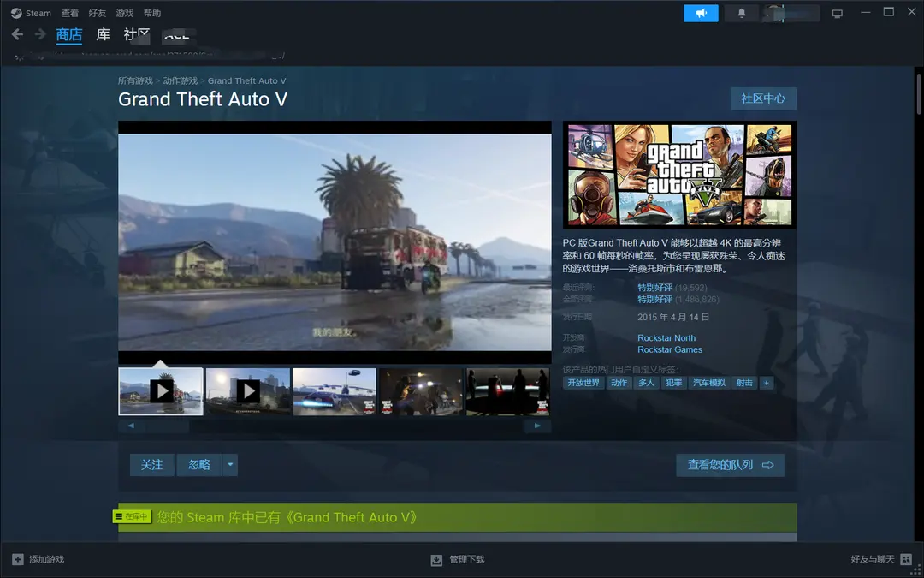924x578 pixels.
Task: Open the 查看 menu
Action: (x=69, y=13)
